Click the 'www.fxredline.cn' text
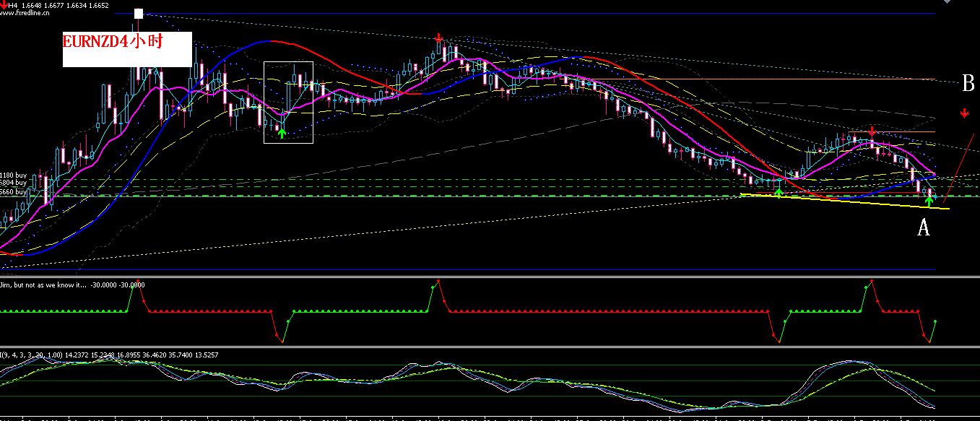The image size is (980, 421). pyautogui.click(x=25, y=13)
